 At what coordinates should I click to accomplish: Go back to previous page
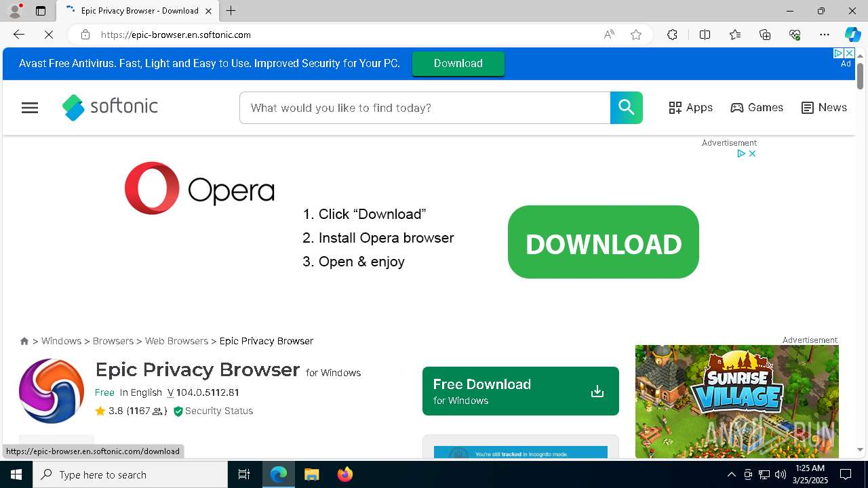point(19,35)
